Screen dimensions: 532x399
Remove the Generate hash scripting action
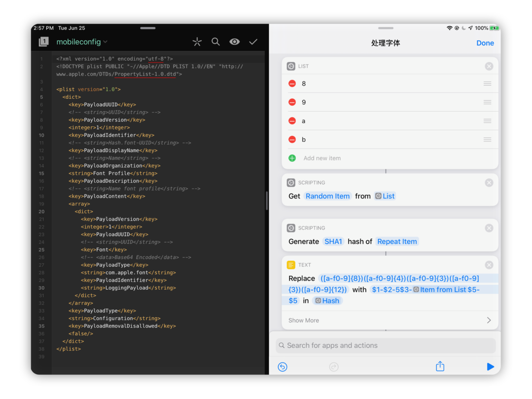[x=489, y=228]
